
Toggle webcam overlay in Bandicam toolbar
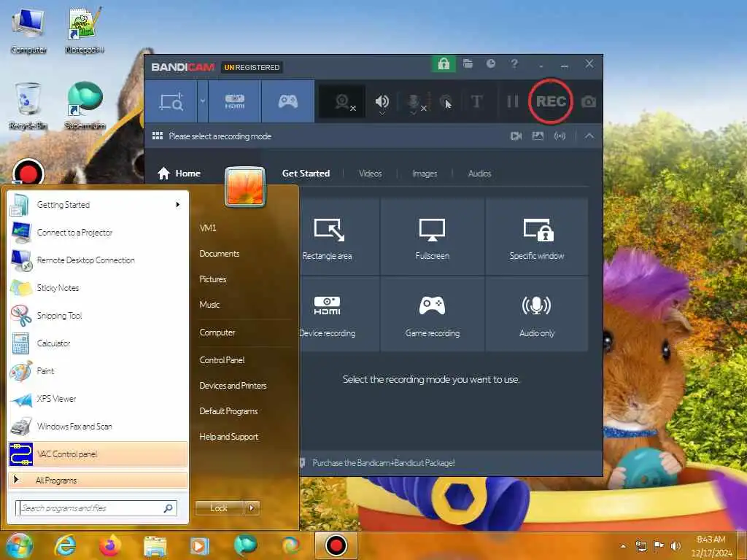(342, 101)
